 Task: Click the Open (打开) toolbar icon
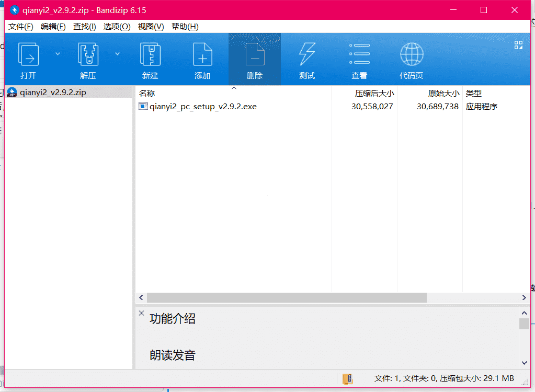point(28,54)
